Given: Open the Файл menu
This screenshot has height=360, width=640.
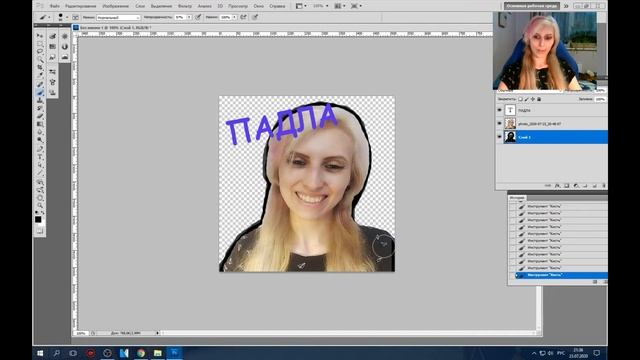Looking at the screenshot, I should tap(55, 6).
